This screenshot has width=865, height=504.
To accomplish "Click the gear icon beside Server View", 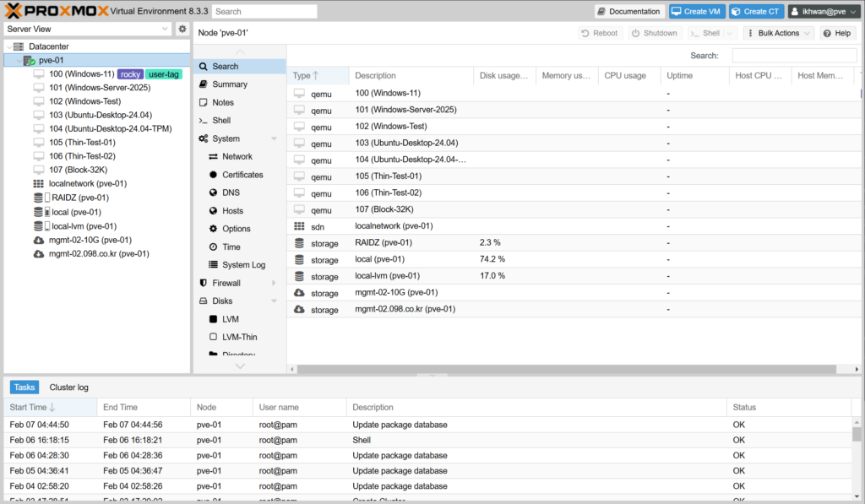I will [182, 29].
